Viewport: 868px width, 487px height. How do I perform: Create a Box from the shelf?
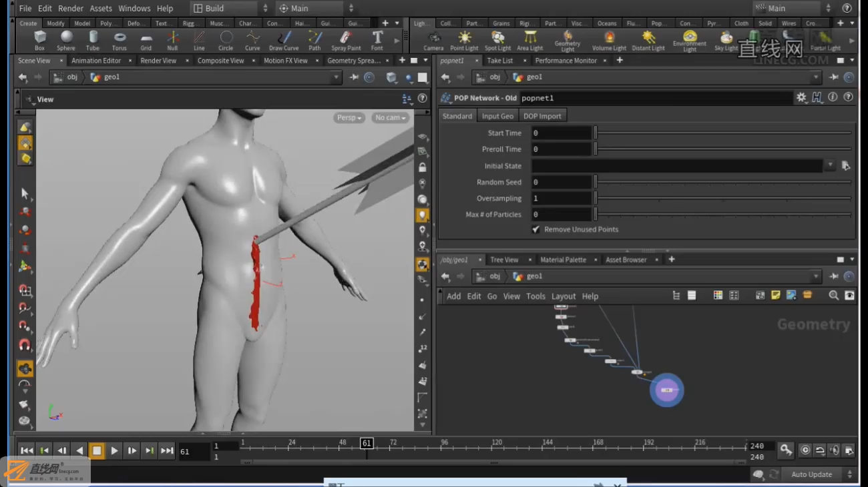click(x=40, y=40)
